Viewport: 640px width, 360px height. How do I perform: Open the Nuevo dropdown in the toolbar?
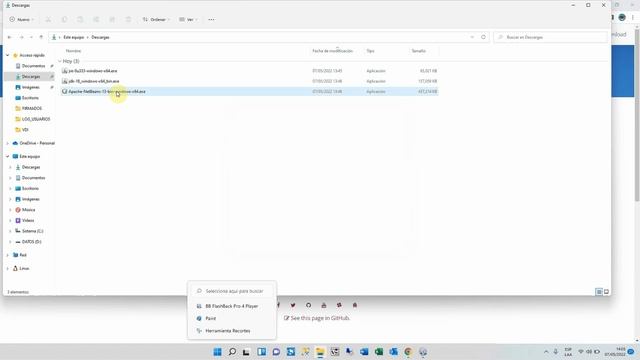21,20
